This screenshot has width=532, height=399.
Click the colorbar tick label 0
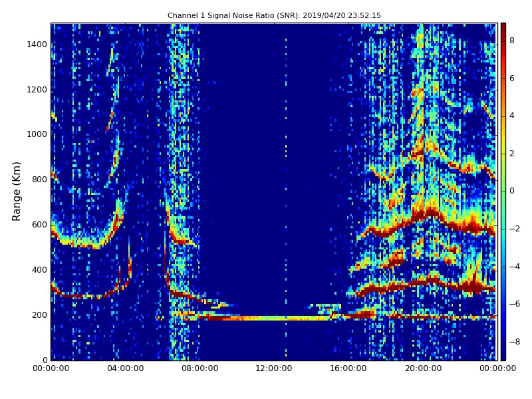512,191
